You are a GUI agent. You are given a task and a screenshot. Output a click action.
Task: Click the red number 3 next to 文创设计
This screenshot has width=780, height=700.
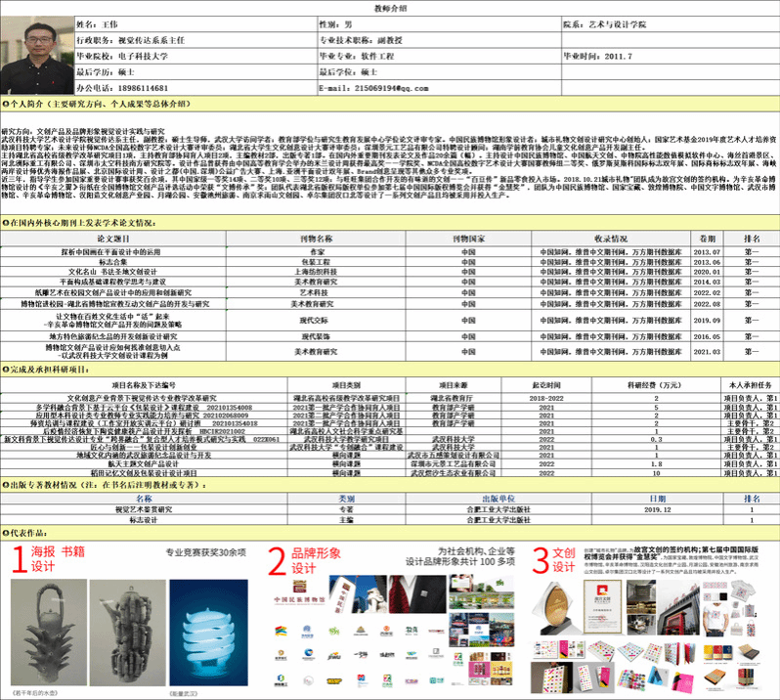[540, 560]
